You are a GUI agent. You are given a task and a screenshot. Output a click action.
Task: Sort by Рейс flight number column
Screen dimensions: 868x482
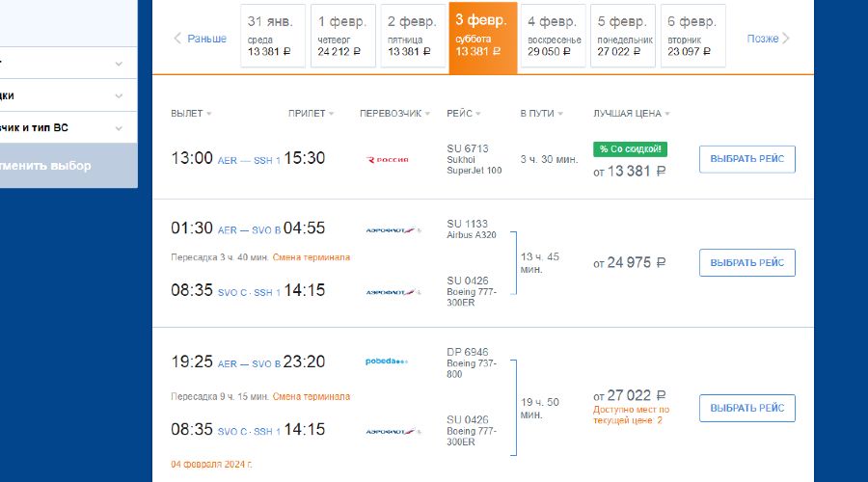(x=464, y=114)
